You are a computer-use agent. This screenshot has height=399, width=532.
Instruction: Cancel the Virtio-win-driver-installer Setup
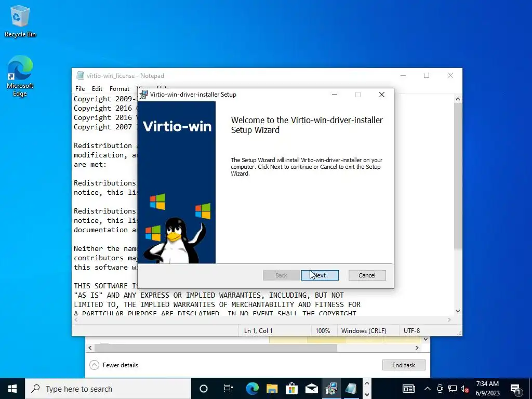367,275
